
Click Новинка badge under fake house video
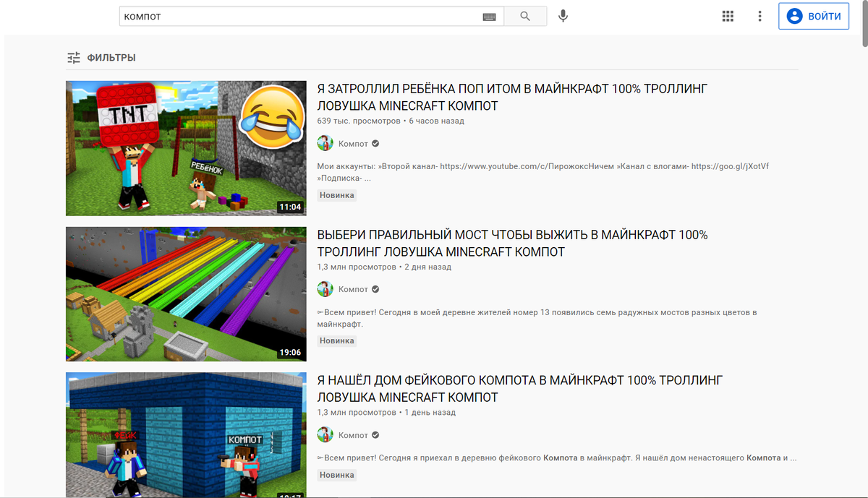coord(337,475)
